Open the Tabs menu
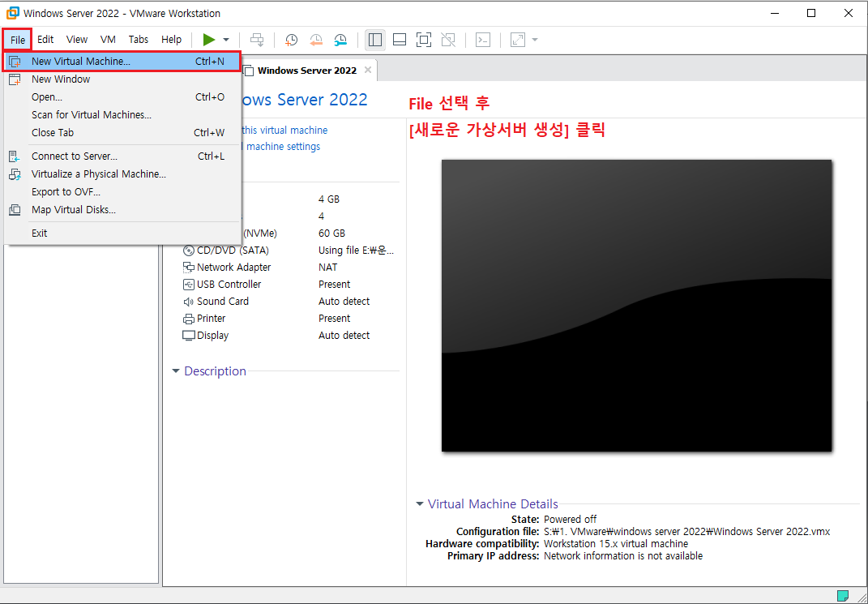The image size is (868, 604). point(139,39)
